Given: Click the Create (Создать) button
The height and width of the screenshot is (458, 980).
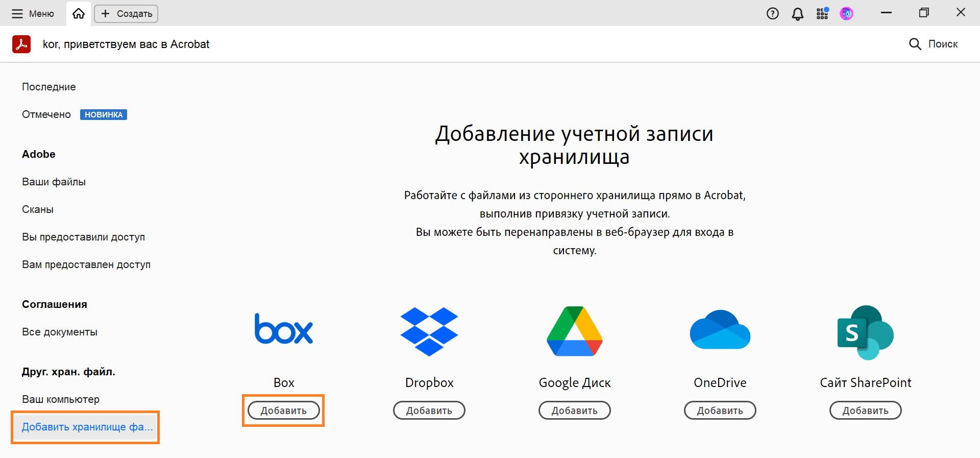Looking at the screenshot, I should (126, 14).
